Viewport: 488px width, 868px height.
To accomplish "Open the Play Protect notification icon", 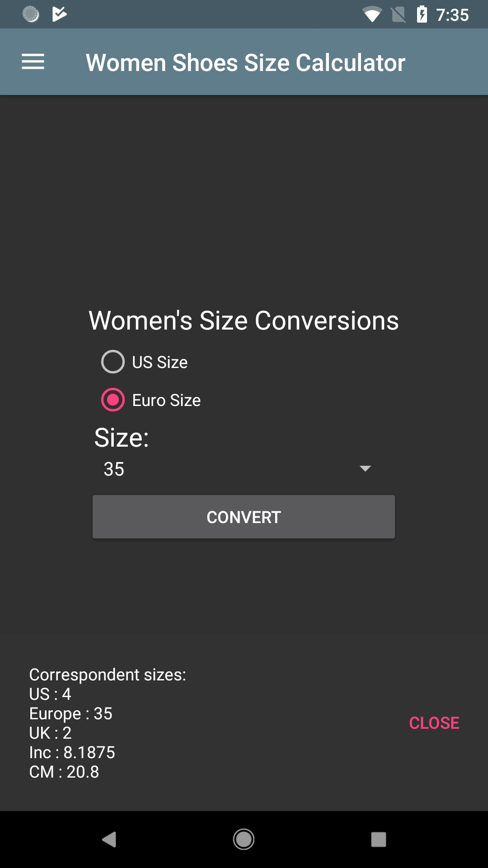I will coord(59,14).
